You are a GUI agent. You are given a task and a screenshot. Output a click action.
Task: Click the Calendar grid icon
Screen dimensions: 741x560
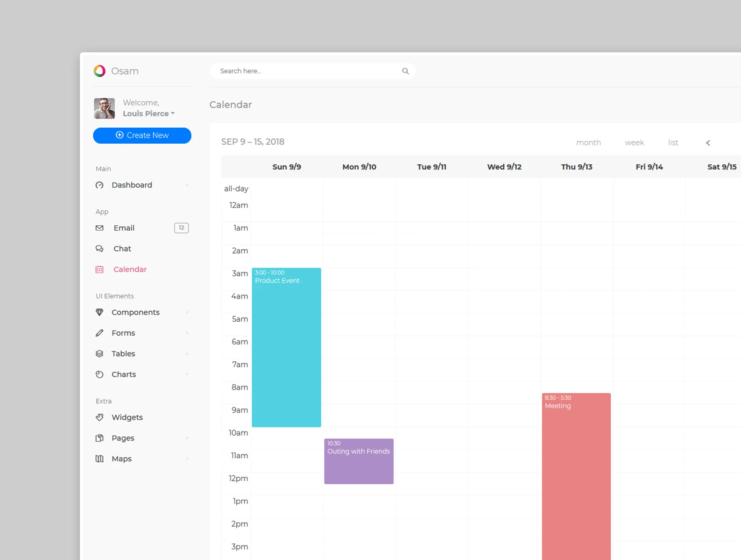[x=100, y=269]
